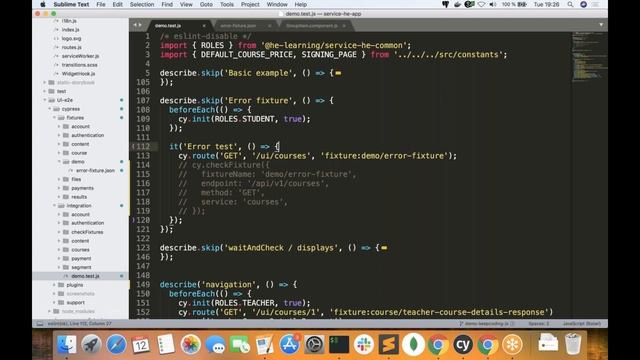Open serviceWorker.js in sidebar
This screenshot has width=640, height=360.
click(80, 56)
